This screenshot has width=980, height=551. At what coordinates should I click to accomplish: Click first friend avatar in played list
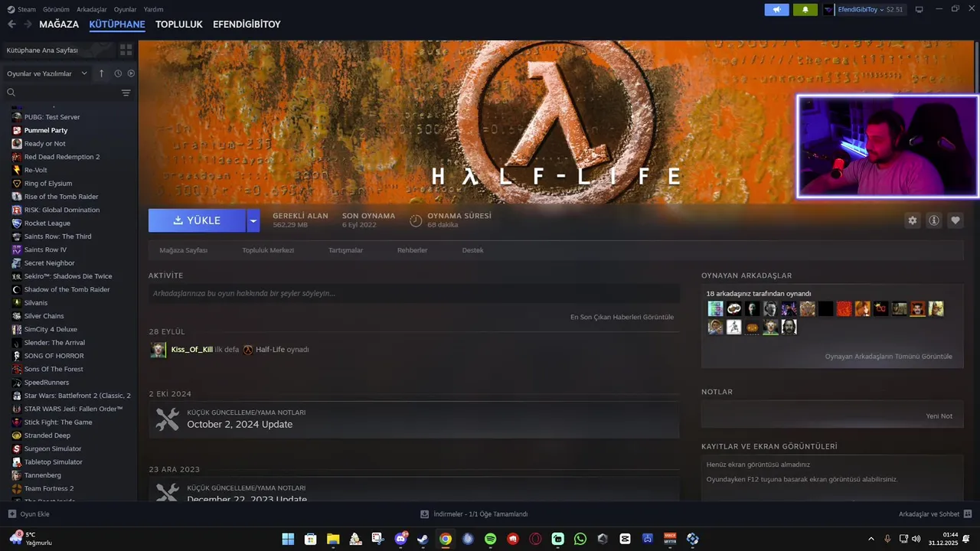point(715,308)
